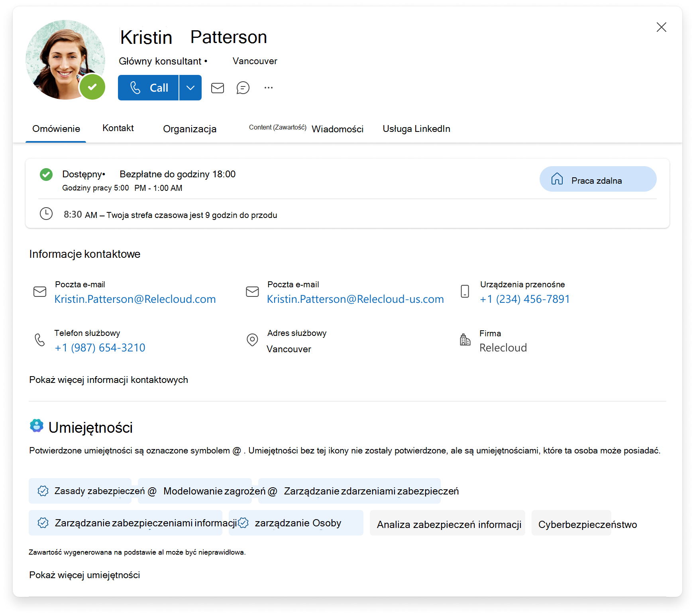This screenshot has width=695, height=616.
Task: Start a chat with the speech bubble icon
Action: click(x=243, y=88)
